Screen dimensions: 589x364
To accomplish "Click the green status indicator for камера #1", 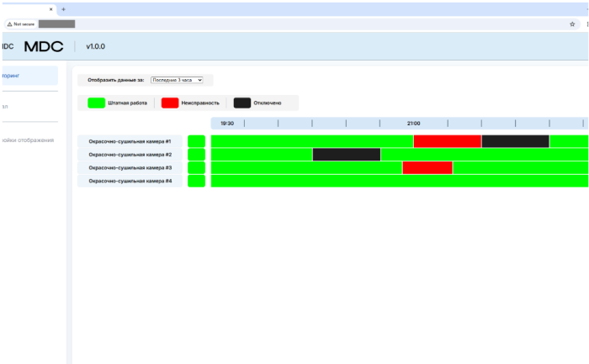I will point(196,141).
